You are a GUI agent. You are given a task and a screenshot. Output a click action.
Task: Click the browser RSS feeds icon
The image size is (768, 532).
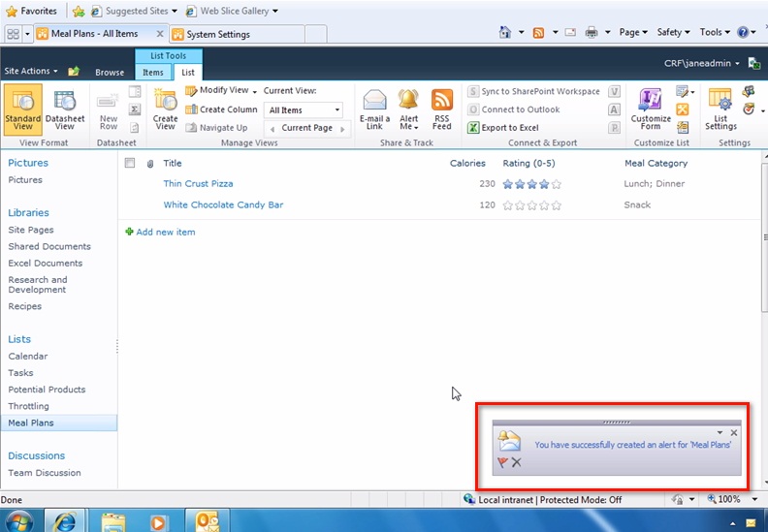[x=538, y=33]
